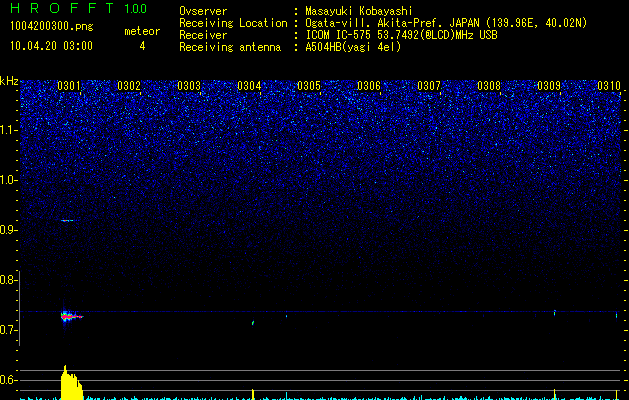Click the meteor count label
Screen dimensions: 629x400
142,31
